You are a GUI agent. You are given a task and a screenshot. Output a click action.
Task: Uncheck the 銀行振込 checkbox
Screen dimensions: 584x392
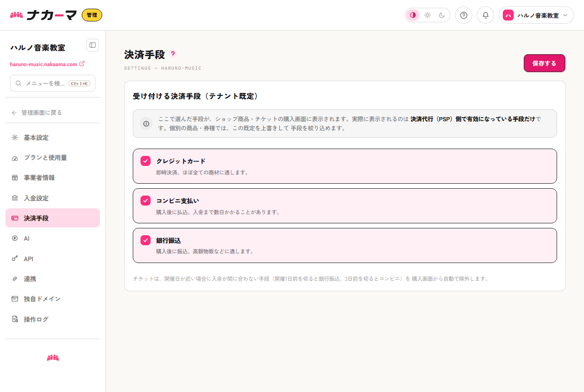click(x=146, y=240)
